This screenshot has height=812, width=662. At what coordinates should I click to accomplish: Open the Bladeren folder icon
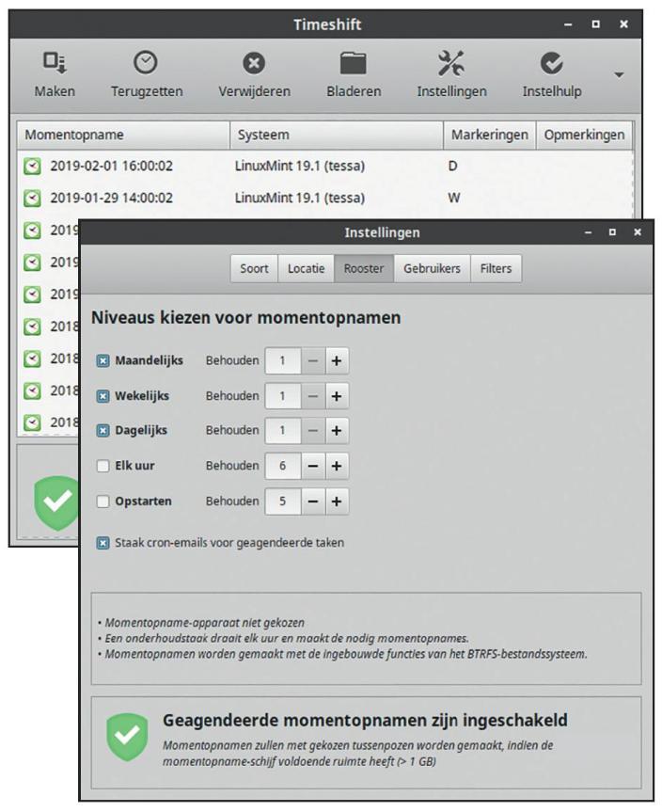click(353, 63)
